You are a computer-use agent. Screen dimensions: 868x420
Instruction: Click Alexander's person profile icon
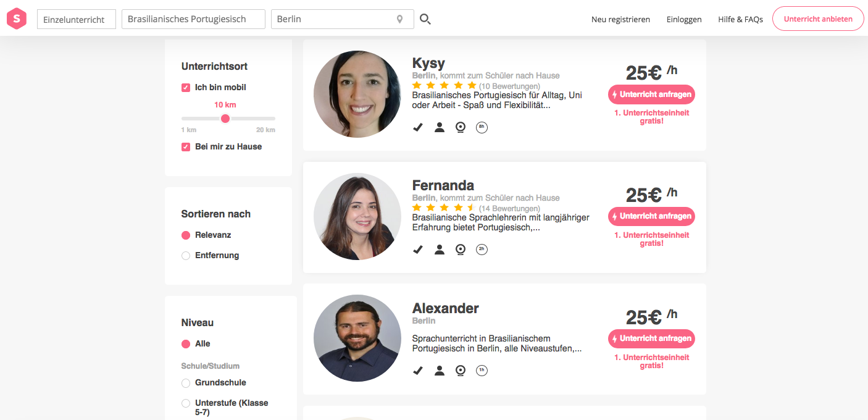click(x=440, y=371)
